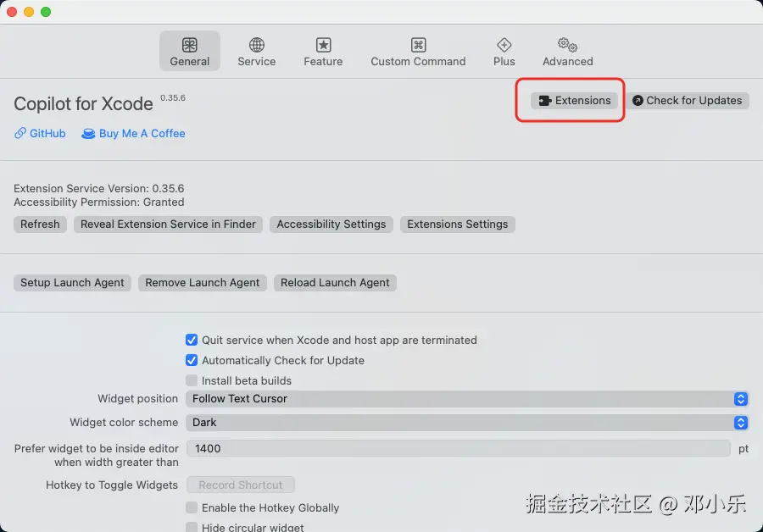Toggle Quit service when Xcode terminated checkbox

[x=192, y=340]
